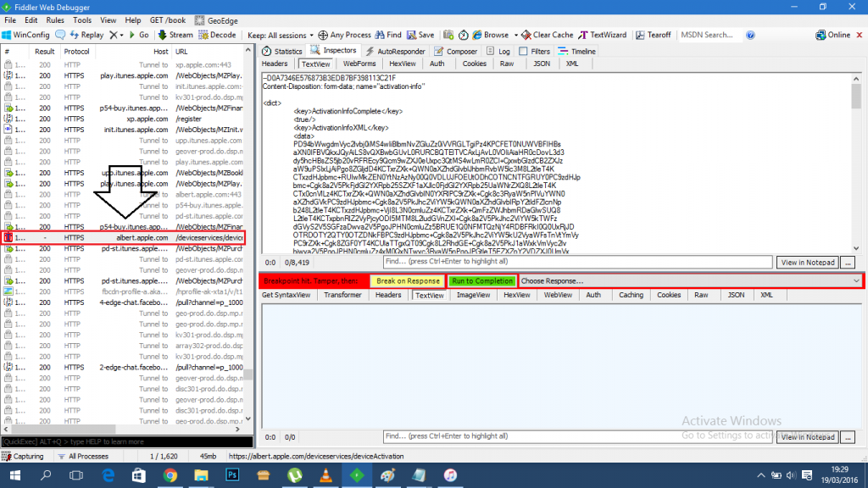Viewport: 868px width, 488px height.
Task: Open the File menu
Action: pos(10,20)
